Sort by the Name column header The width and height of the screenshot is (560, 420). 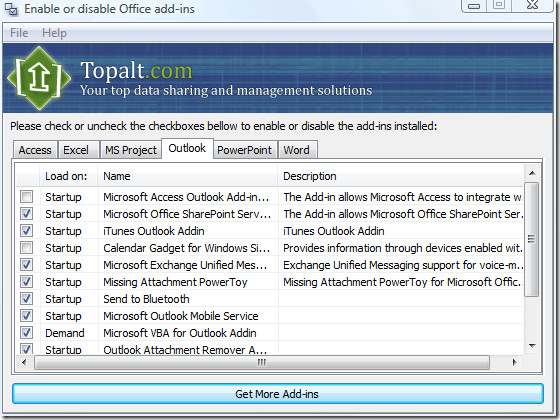pyautogui.click(x=188, y=176)
